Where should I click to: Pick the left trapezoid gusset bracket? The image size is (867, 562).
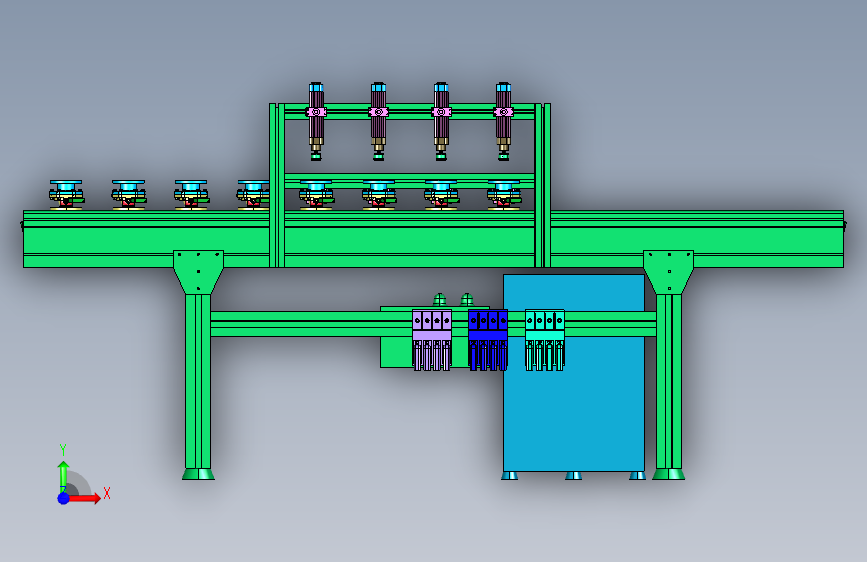(x=199, y=272)
